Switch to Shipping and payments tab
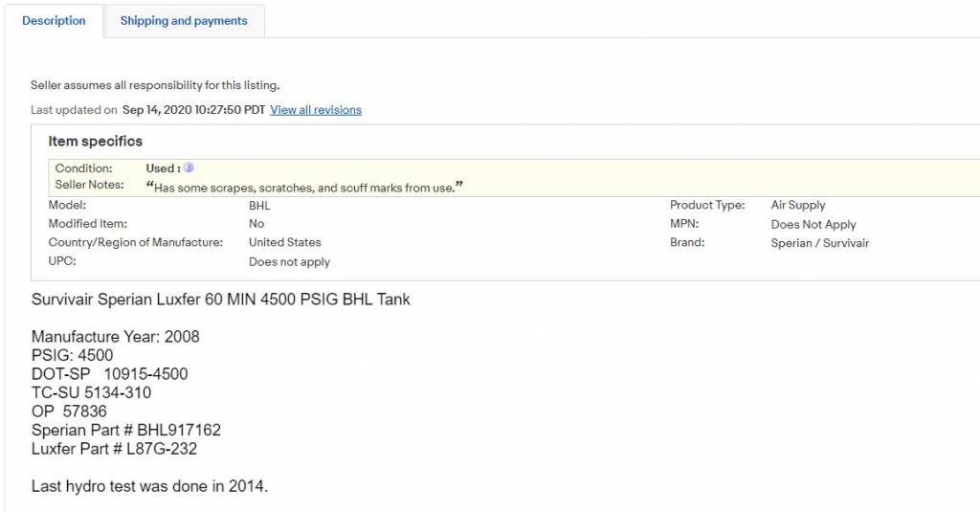Viewport: 980px width, 512px height. (x=184, y=21)
